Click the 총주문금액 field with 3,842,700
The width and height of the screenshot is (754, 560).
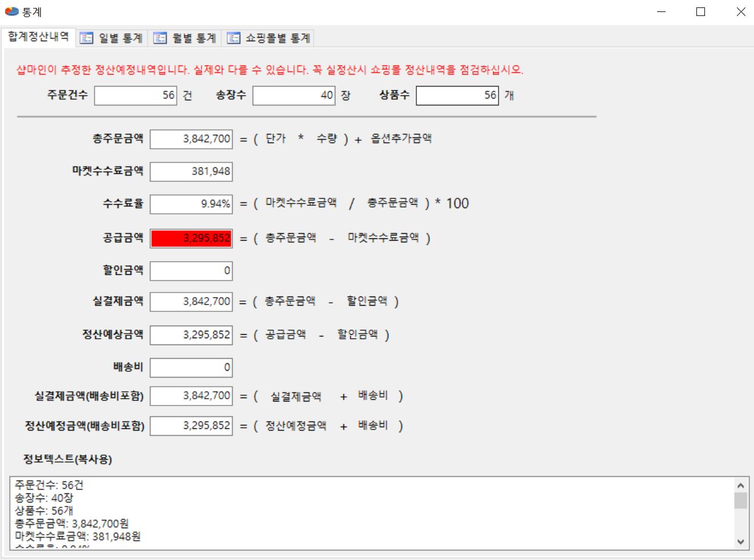click(192, 139)
